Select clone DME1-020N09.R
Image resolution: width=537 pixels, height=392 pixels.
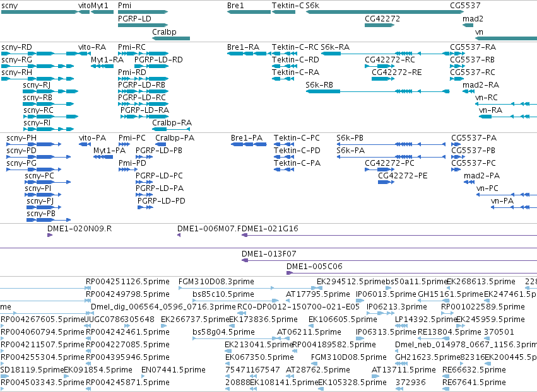80,229
